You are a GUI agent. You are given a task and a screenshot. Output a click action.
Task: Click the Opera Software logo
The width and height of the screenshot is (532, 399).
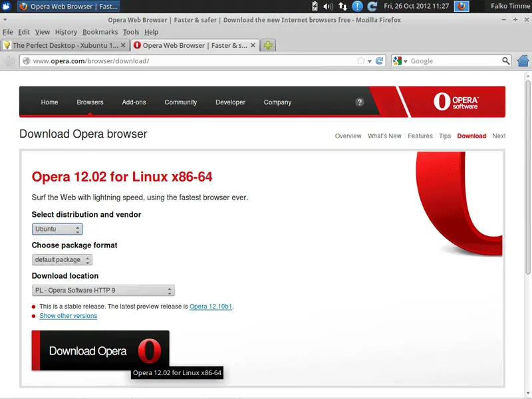click(456, 102)
